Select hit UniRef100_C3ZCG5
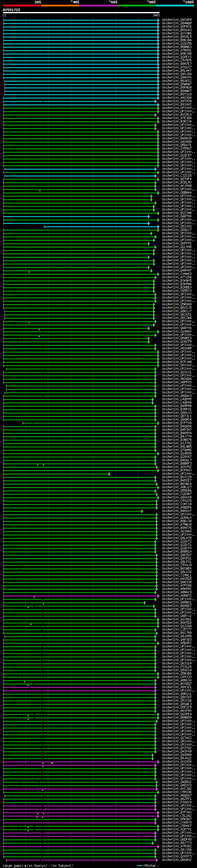The height and width of the screenshot is (868, 197). point(176,176)
